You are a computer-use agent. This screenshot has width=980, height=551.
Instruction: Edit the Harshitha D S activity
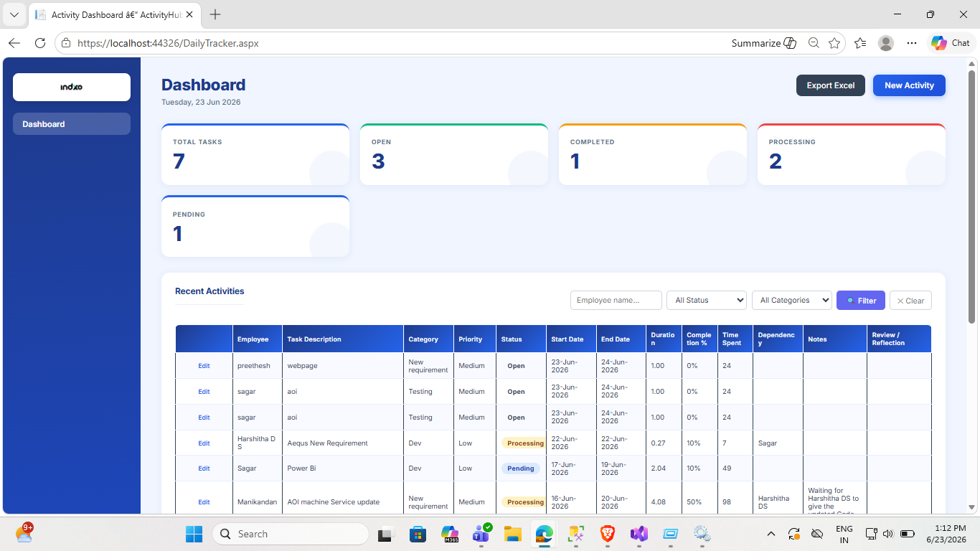pos(204,443)
